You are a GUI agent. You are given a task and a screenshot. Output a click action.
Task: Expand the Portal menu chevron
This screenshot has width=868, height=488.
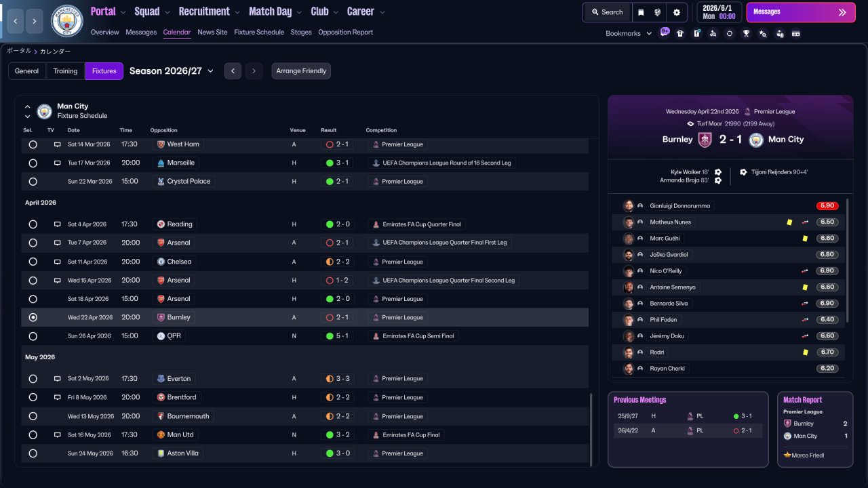coord(123,12)
